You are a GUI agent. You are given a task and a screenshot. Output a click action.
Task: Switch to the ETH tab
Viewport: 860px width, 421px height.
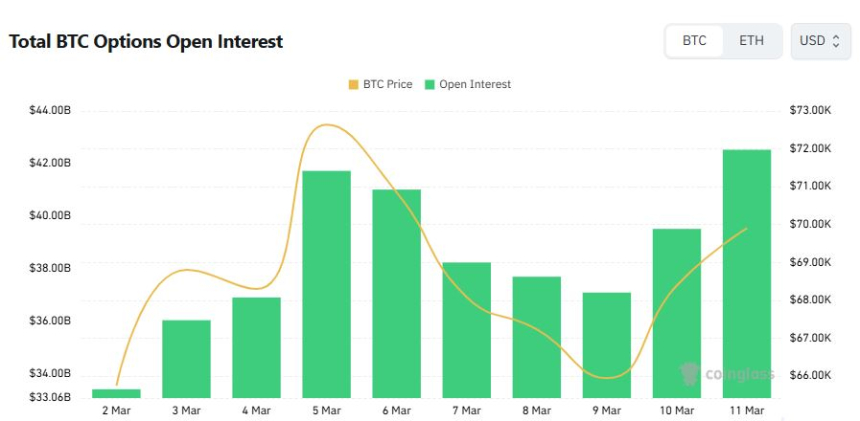[x=751, y=41]
